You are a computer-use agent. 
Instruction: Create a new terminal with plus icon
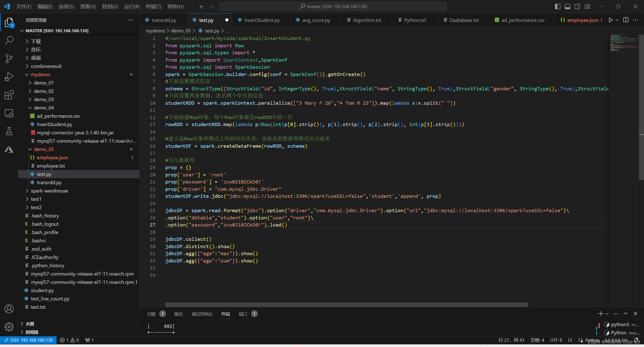[601, 314]
